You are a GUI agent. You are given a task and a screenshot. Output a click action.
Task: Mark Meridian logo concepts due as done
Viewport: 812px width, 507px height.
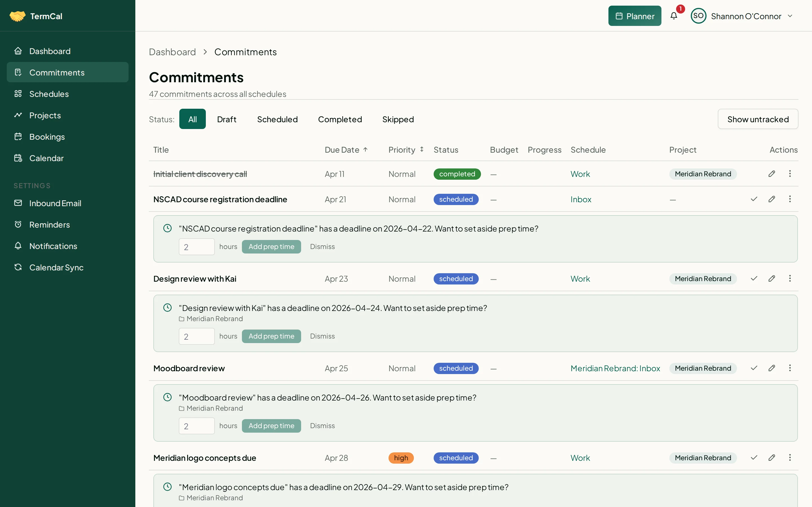tap(754, 457)
